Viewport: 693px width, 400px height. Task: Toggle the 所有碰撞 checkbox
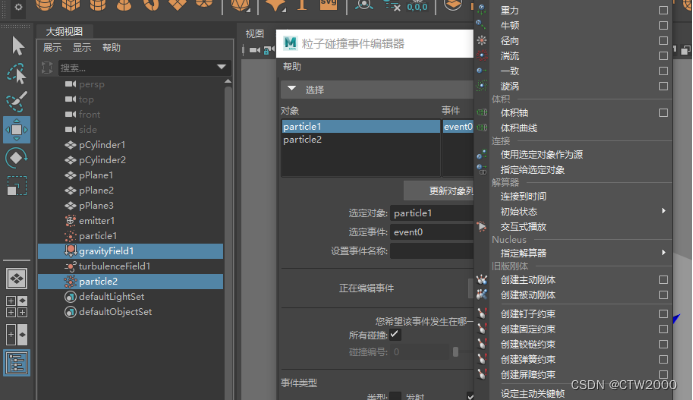tap(395, 335)
